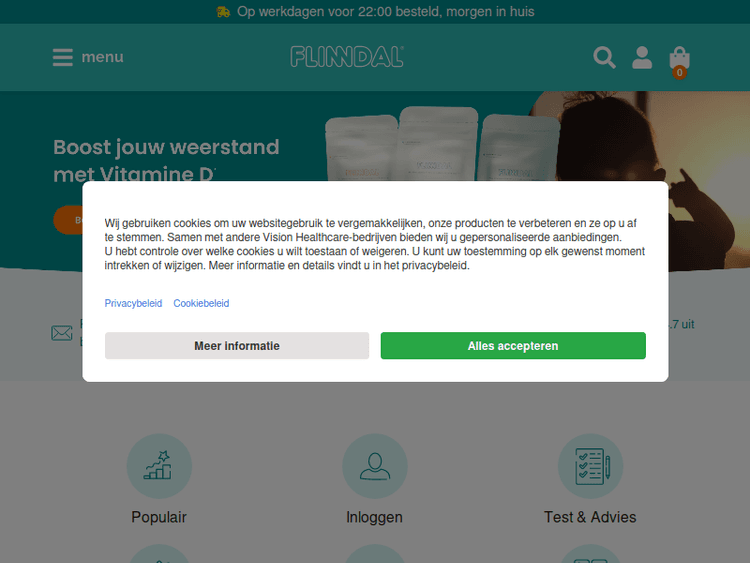This screenshot has width=750, height=563.
Task: Select the Populair category label
Action: pyautogui.click(x=159, y=517)
